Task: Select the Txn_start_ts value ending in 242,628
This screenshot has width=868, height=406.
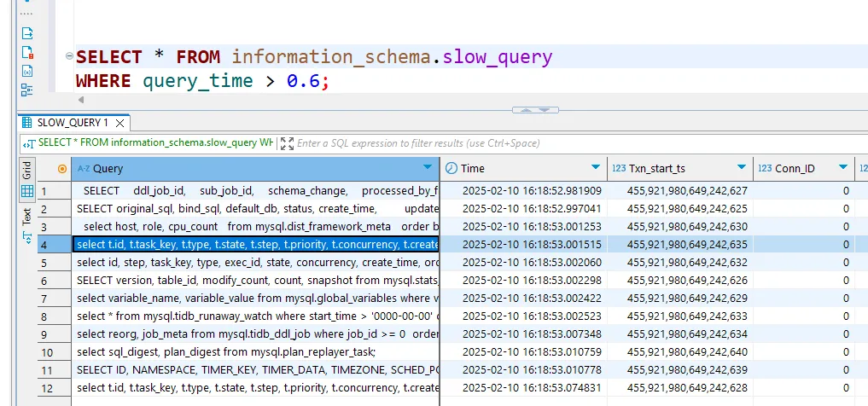Action: pyautogui.click(x=679, y=388)
